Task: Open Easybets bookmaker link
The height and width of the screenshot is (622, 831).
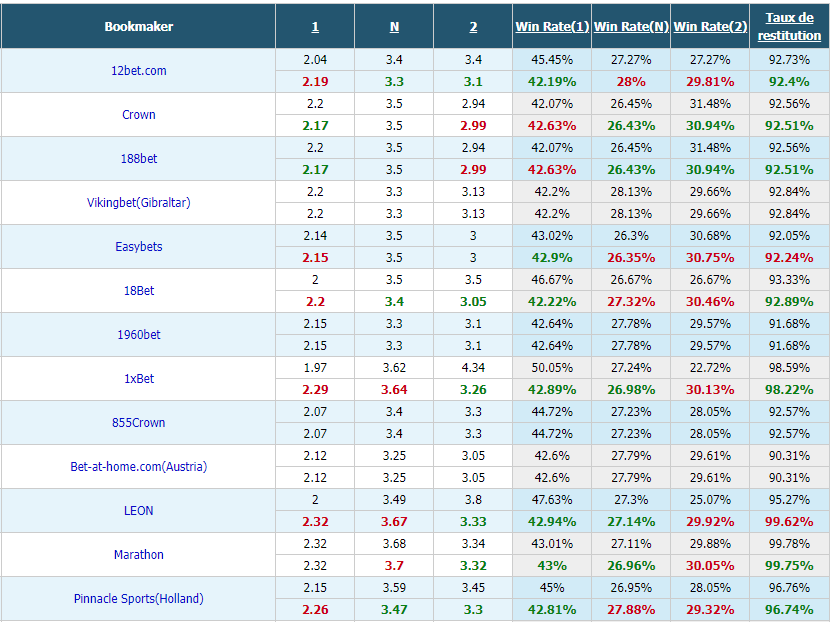Action: [138, 246]
